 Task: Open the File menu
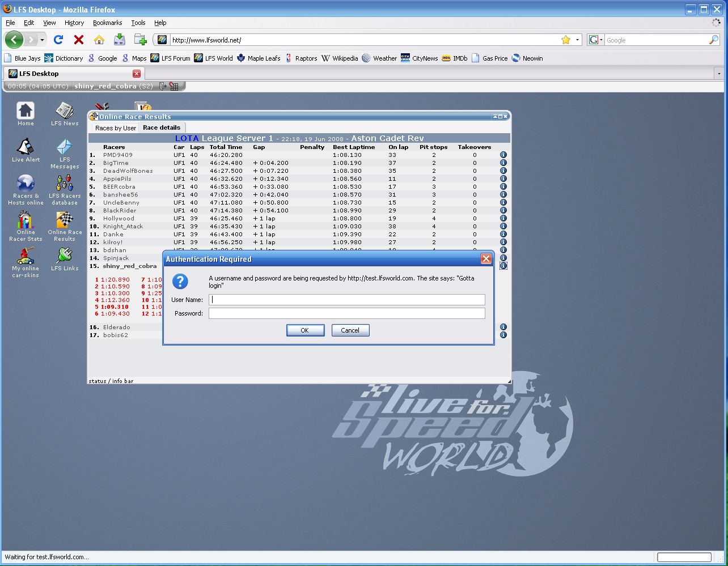tap(10, 23)
